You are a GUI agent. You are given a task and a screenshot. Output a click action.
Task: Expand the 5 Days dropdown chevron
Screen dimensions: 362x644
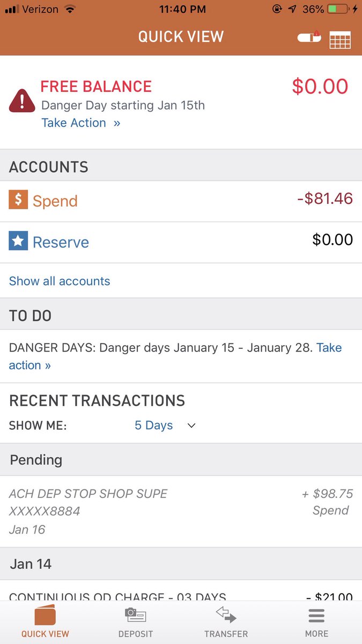click(191, 426)
